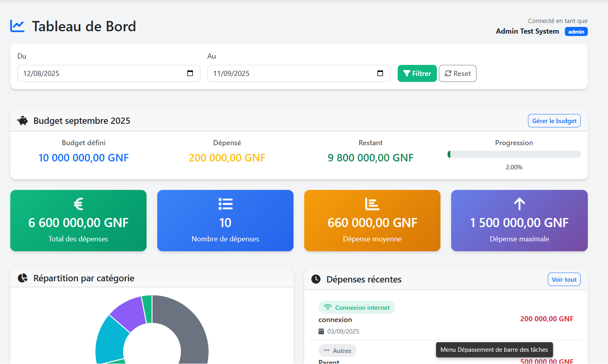Click the 9 800 000,00 GNF remaining value

pyautogui.click(x=371, y=158)
